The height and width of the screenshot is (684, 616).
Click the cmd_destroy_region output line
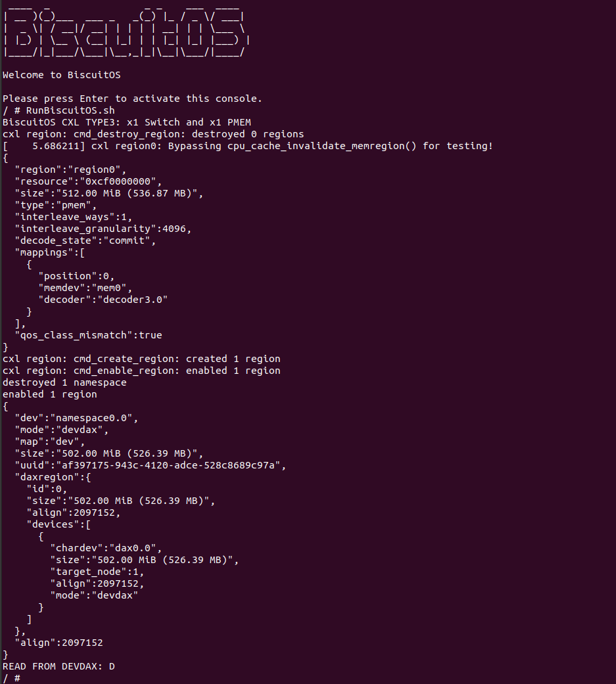pyautogui.click(x=153, y=134)
